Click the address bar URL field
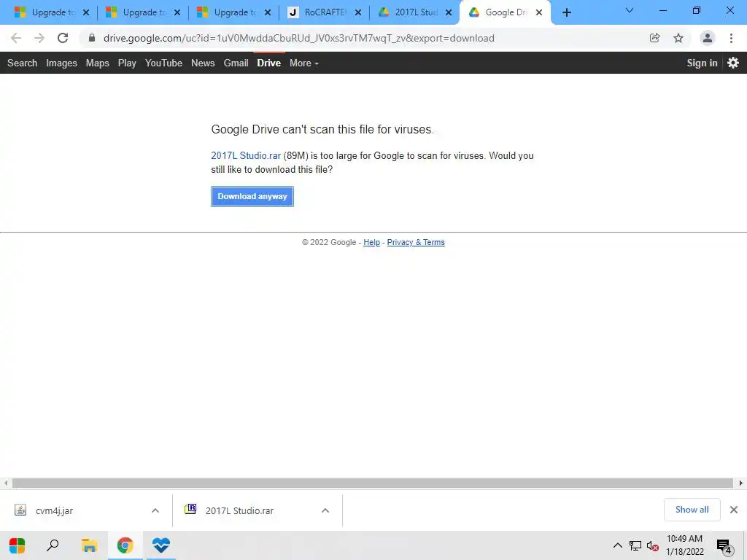The width and height of the screenshot is (747, 560). pyautogui.click(x=299, y=38)
